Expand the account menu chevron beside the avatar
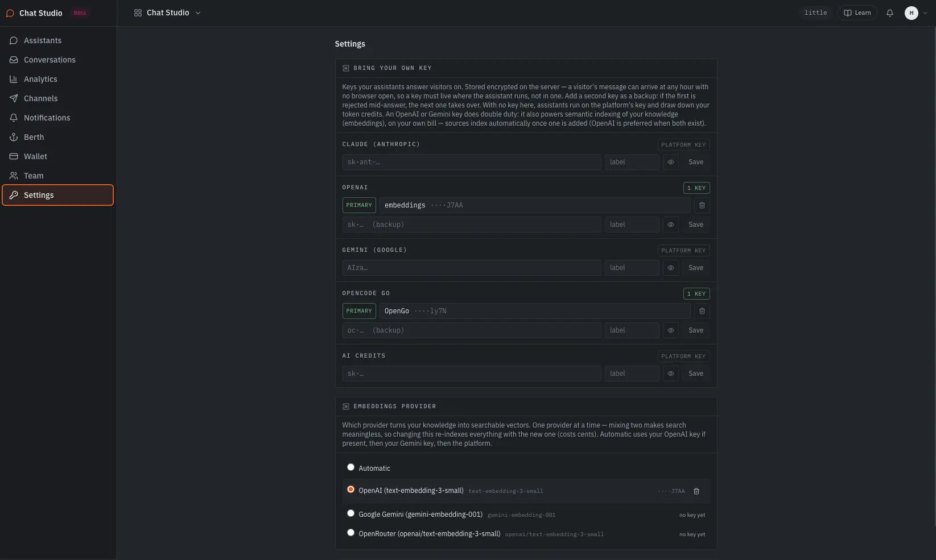The height and width of the screenshot is (560, 936). coord(925,13)
